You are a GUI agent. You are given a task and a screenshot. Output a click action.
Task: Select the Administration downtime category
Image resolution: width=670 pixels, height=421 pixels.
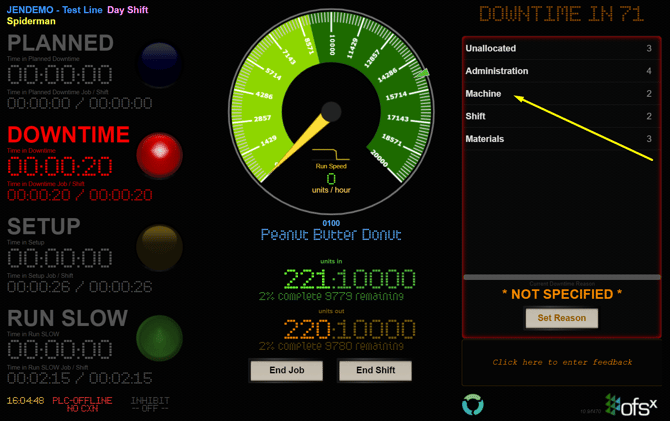561,71
